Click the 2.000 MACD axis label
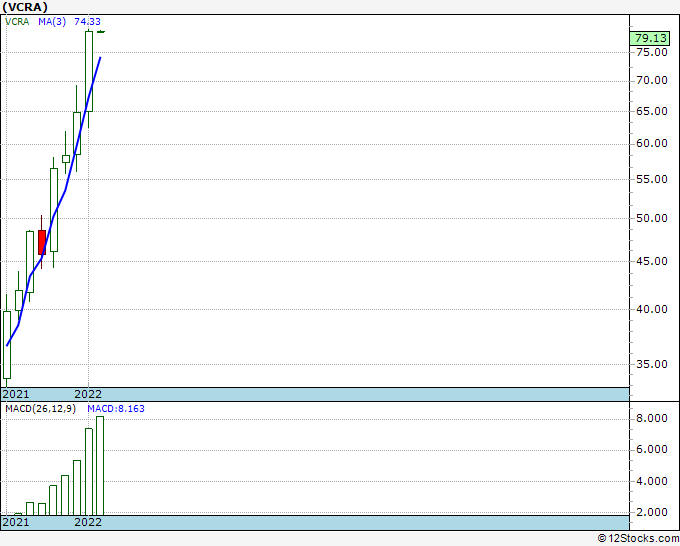Viewport: 680px width, 546px height. pyautogui.click(x=650, y=513)
